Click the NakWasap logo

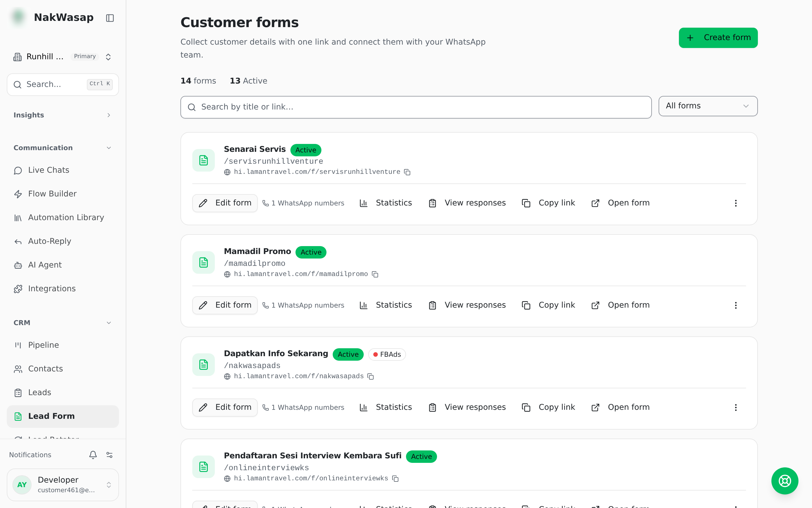coord(19,17)
